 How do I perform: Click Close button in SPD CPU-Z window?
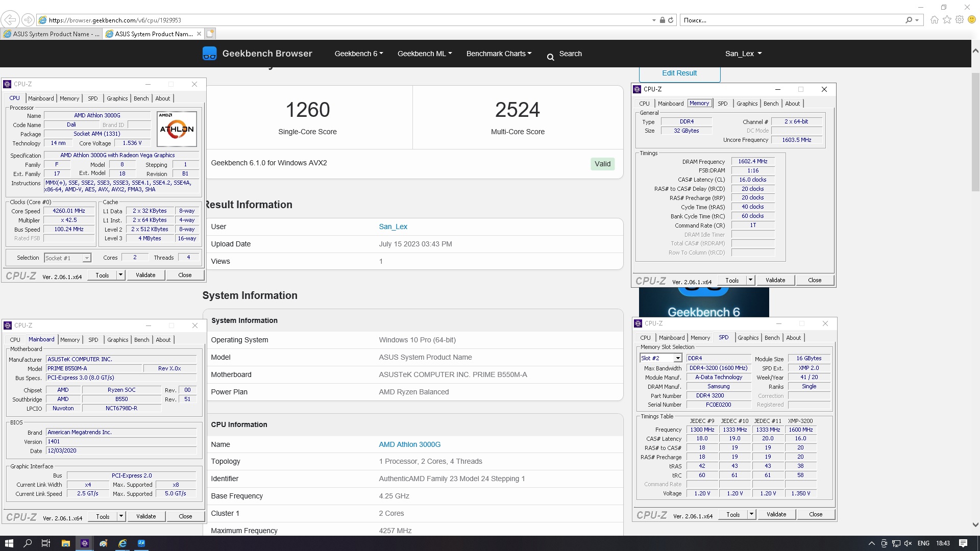[x=816, y=514]
